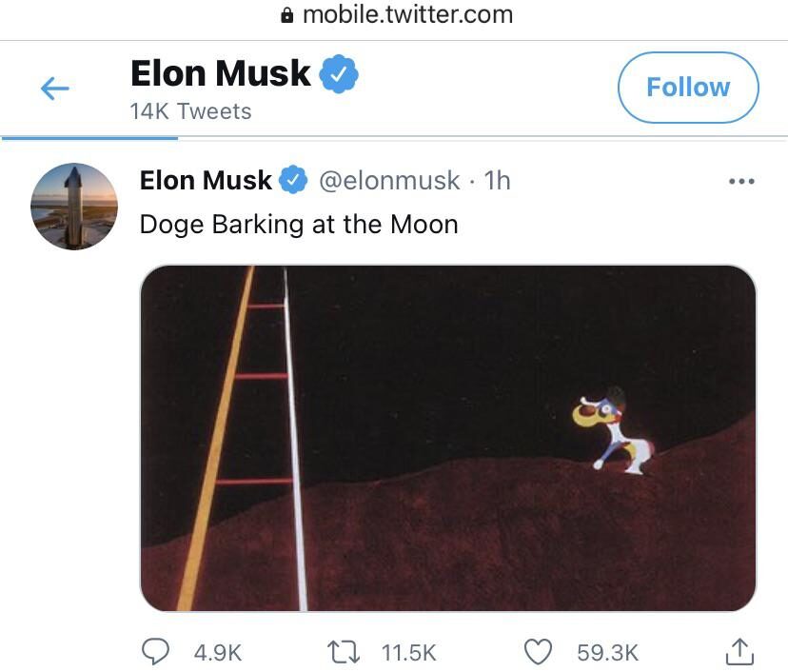The height and width of the screenshot is (672, 788).
Task: Like the tweet with heart icon
Action: coord(539,652)
